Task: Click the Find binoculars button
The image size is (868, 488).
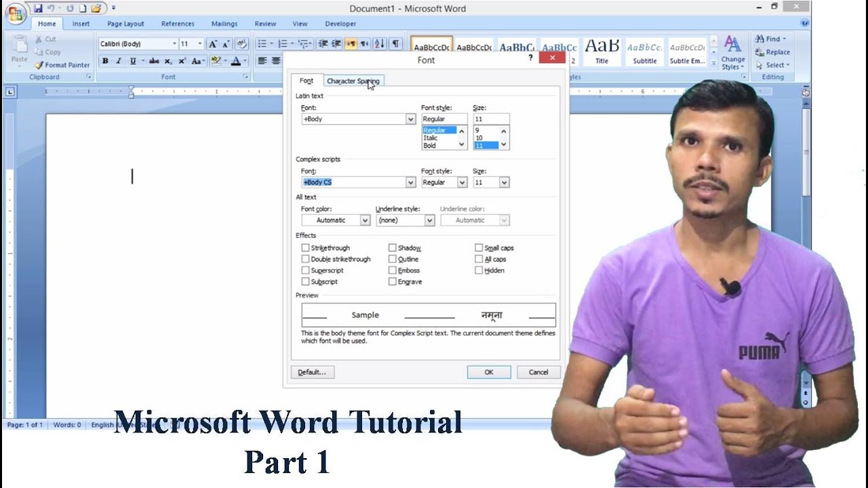Action: click(771, 39)
